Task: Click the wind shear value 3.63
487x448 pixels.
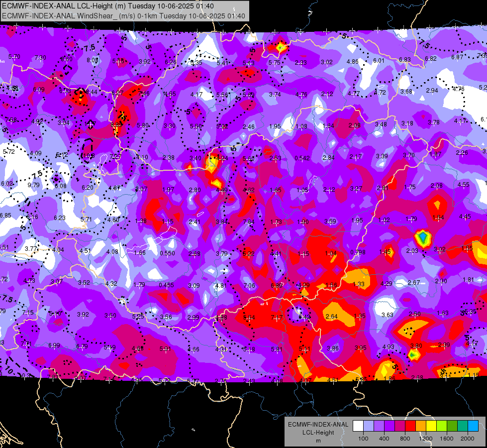Action: pos(388,315)
